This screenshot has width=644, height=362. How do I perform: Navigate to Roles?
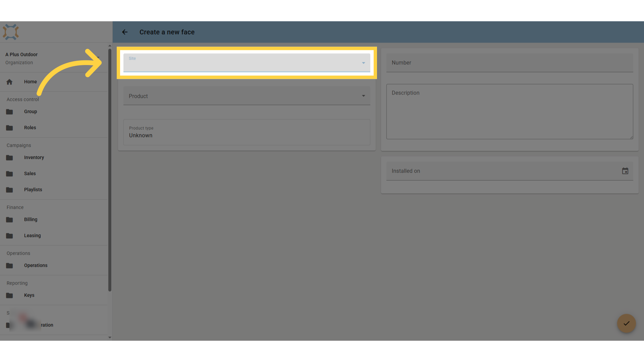pyautogui.click(x=30, y=128)
